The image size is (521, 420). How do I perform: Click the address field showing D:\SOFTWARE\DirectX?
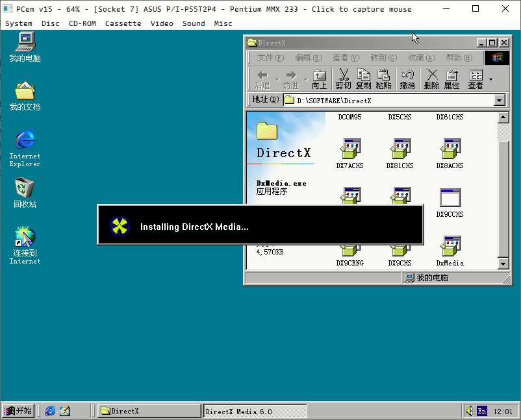point(388,100)
